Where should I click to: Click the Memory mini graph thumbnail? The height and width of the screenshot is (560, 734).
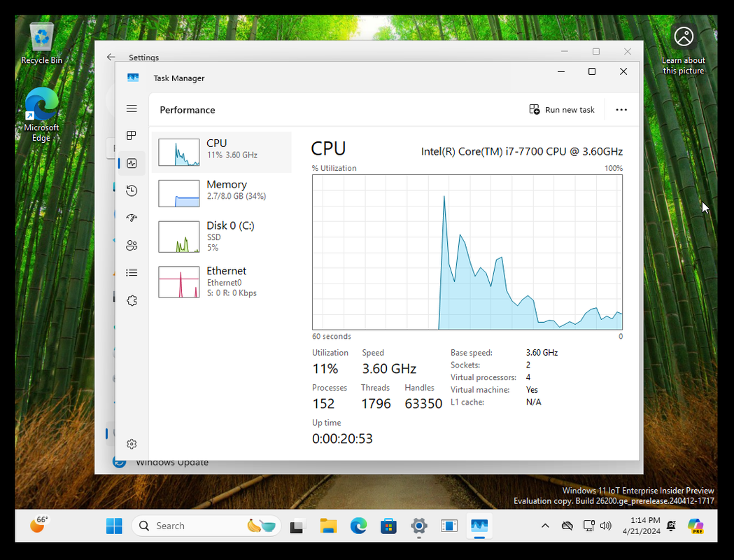click(x=179, y=193)
